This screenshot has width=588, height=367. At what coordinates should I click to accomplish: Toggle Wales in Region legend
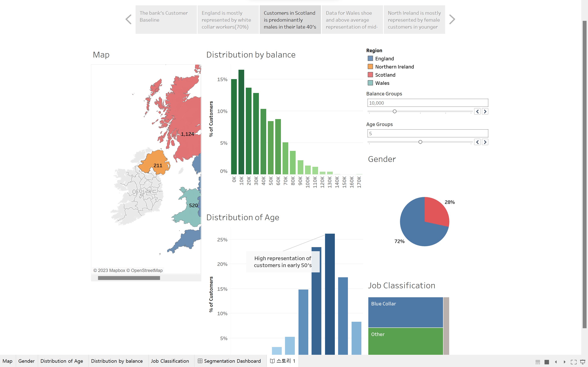tap(382, 83)
